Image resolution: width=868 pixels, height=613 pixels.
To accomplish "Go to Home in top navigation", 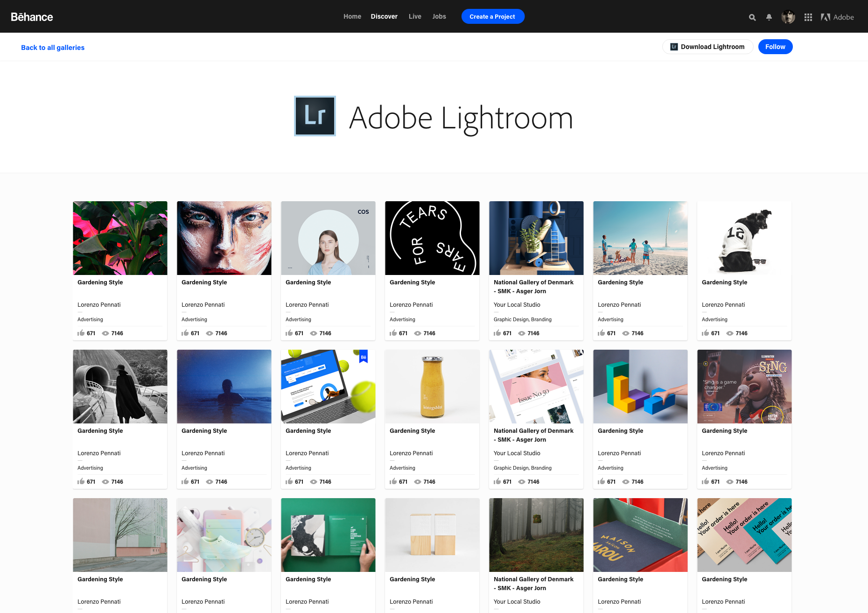I will [352, 16].
